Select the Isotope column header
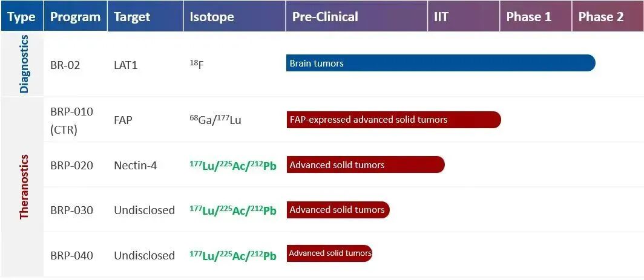This screenshot has height=280, width=644. [212, 16]
